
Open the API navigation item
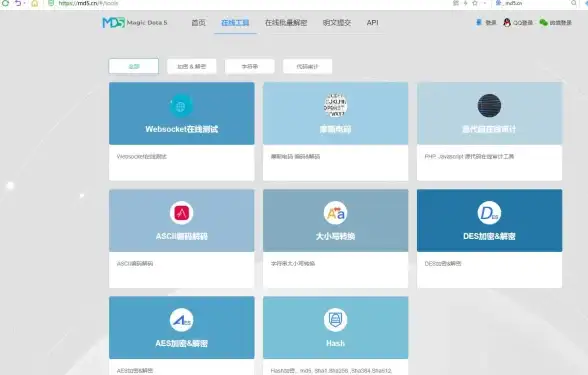pyautogui.click(x=372, y=23)
